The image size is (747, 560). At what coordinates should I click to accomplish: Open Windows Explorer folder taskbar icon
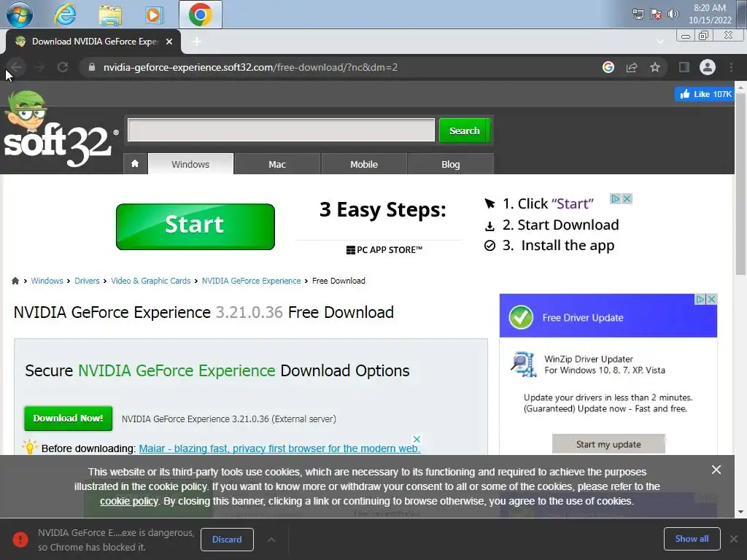point(110,15)
